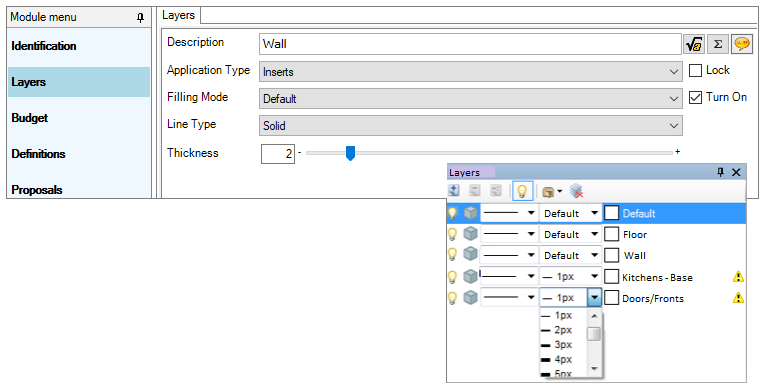
Task: Open Budget in the Module menu
Action: (x=30, y=118)
